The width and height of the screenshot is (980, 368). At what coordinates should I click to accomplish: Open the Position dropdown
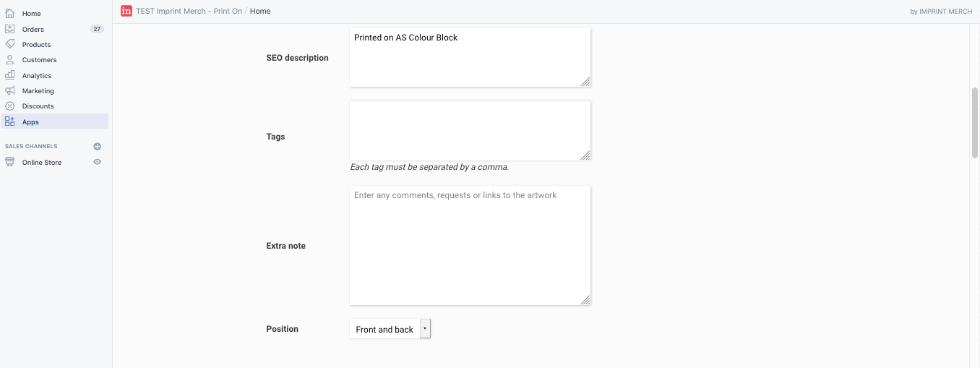390,329
